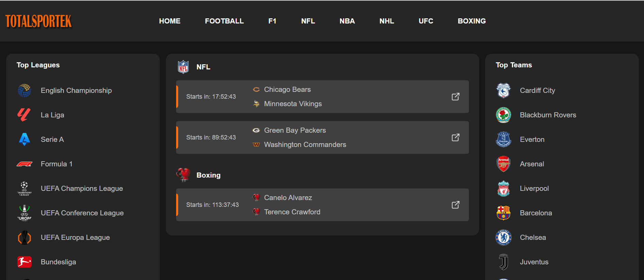Open external link for Packers vs Commanders
The width and height of the screenshot is (644, 280).
(x=455, y=137)
